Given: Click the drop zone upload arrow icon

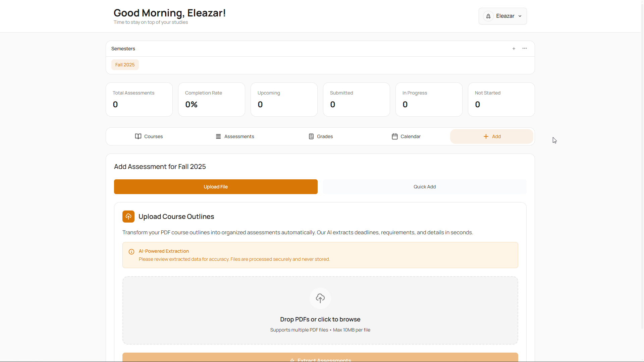Looking at the screenshot, I should click(x=320, y=298).
